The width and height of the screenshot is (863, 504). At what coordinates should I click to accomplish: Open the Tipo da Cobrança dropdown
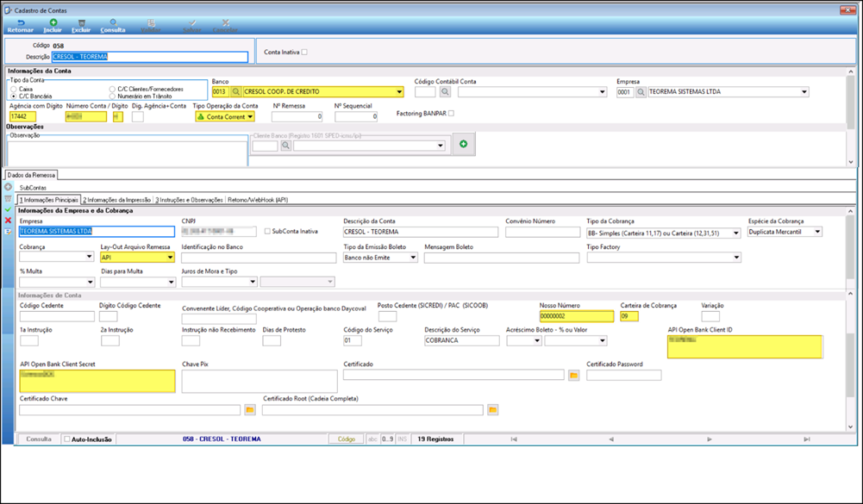(736, 233)
